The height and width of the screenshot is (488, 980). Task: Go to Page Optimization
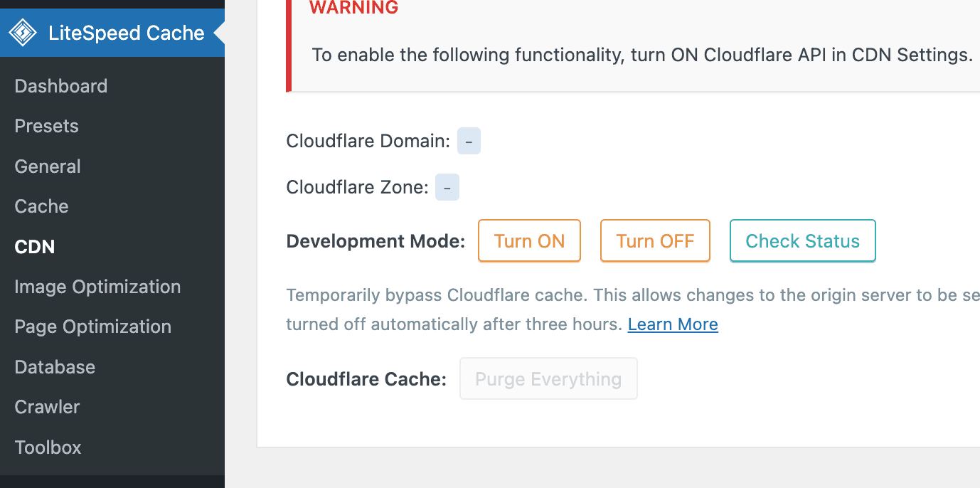coord(92,327)
